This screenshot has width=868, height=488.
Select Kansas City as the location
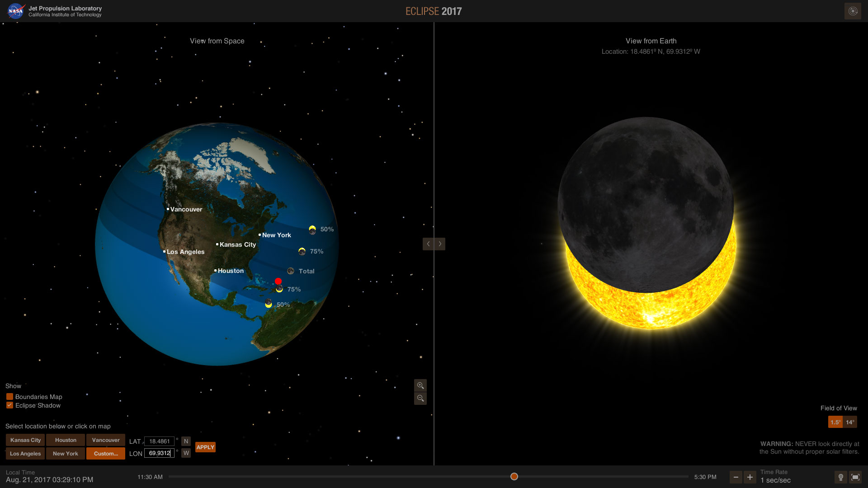(25, 440)
